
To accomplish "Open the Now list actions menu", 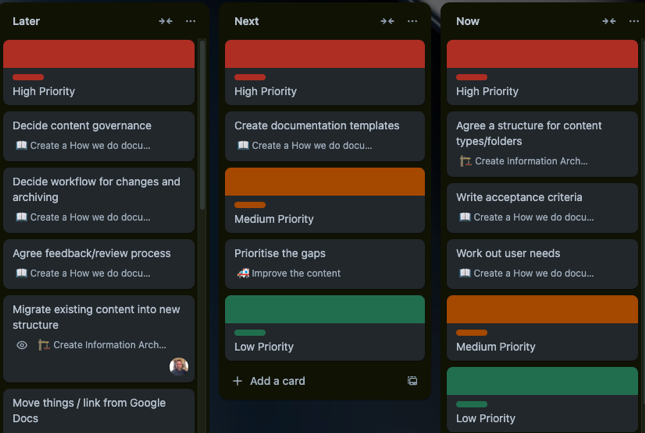I will click(634, 21).
